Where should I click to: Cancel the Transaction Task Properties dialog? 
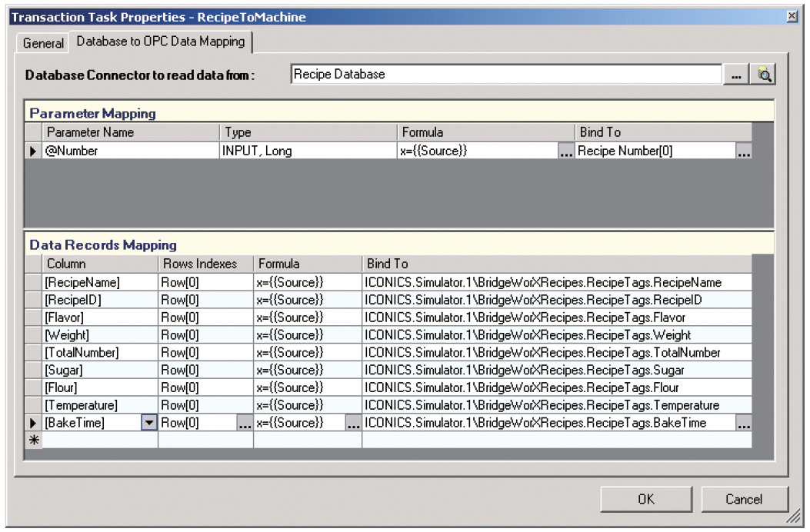744,499
